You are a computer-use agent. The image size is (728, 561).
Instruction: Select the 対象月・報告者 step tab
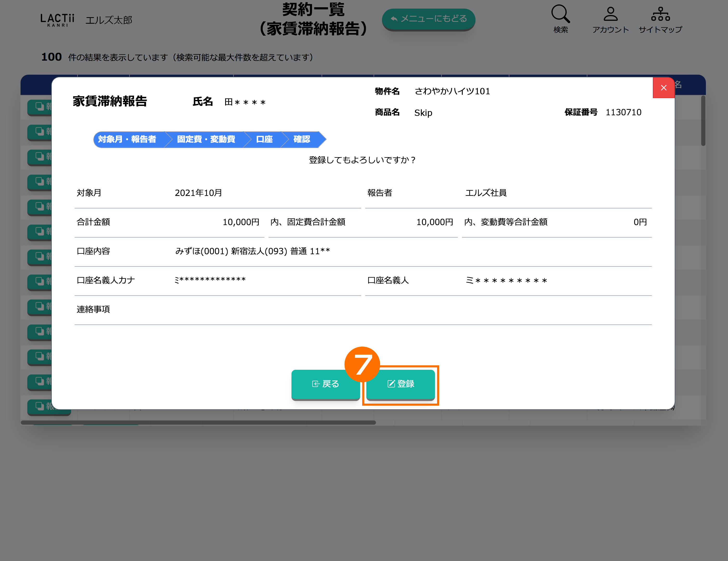coord(127,139)
